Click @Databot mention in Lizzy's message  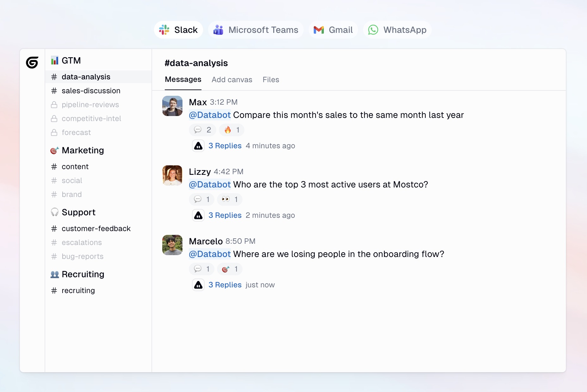pos(210,184)
